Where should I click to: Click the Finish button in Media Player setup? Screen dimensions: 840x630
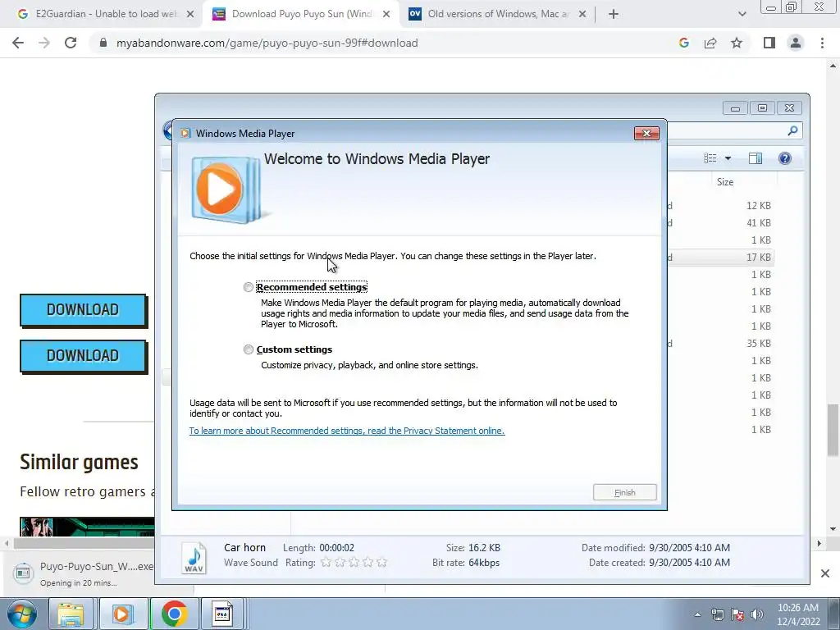[624, 492]
